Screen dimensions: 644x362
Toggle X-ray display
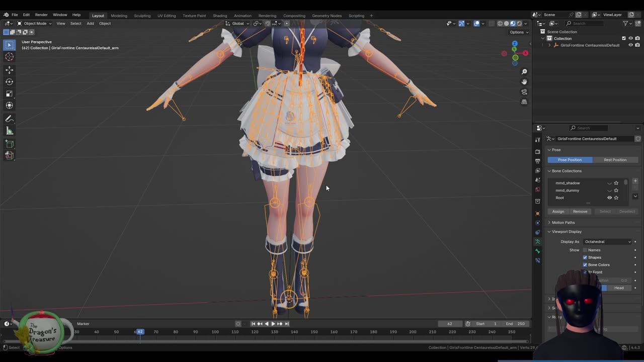(491, 24)
